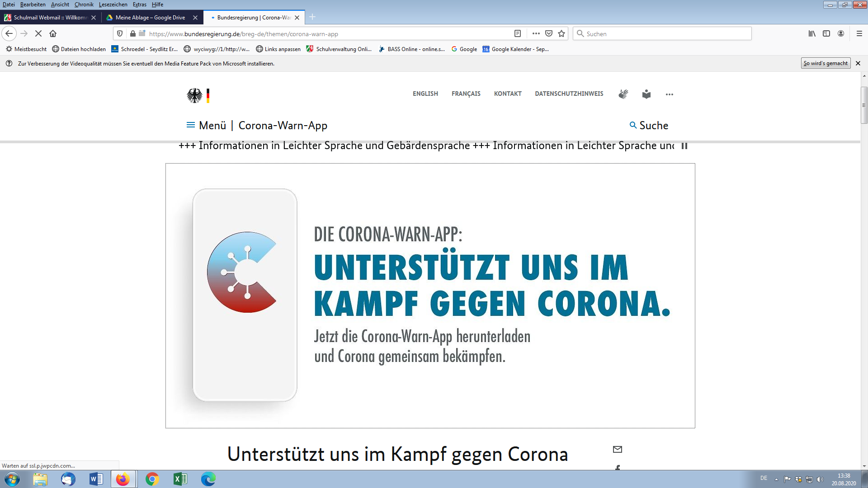Open the Extras menu

coord(140,5)
